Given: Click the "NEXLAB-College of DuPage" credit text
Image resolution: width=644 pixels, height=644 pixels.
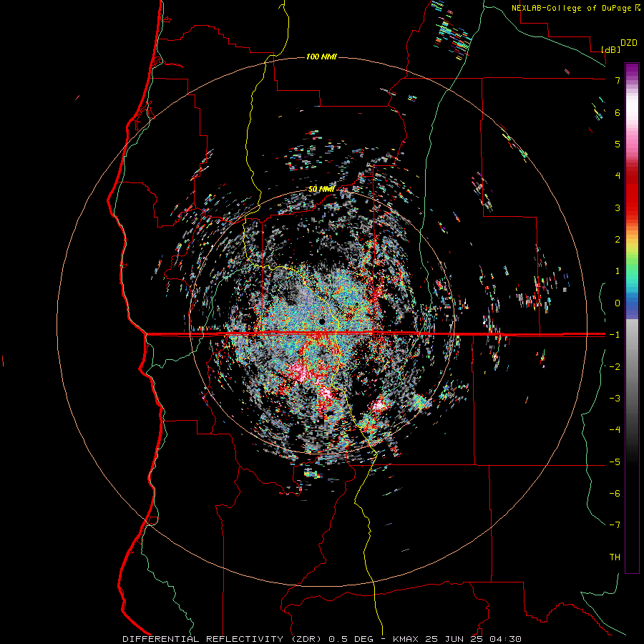Looking at the screenshot, I should tap(572, 8).
